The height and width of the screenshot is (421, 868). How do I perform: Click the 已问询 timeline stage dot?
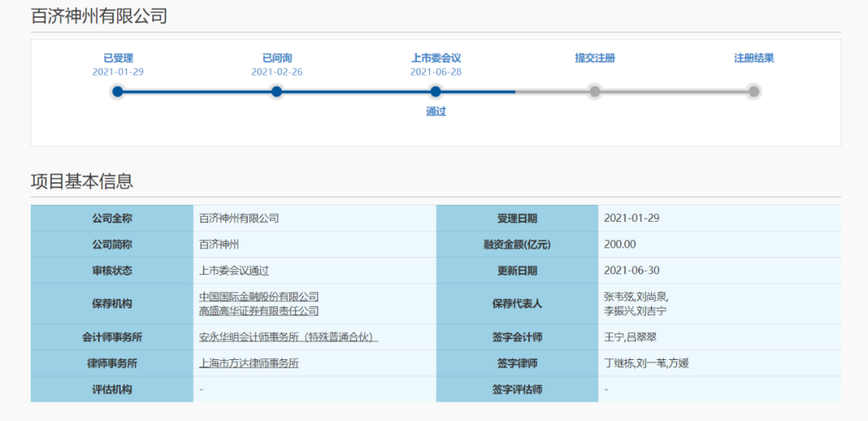276,92
